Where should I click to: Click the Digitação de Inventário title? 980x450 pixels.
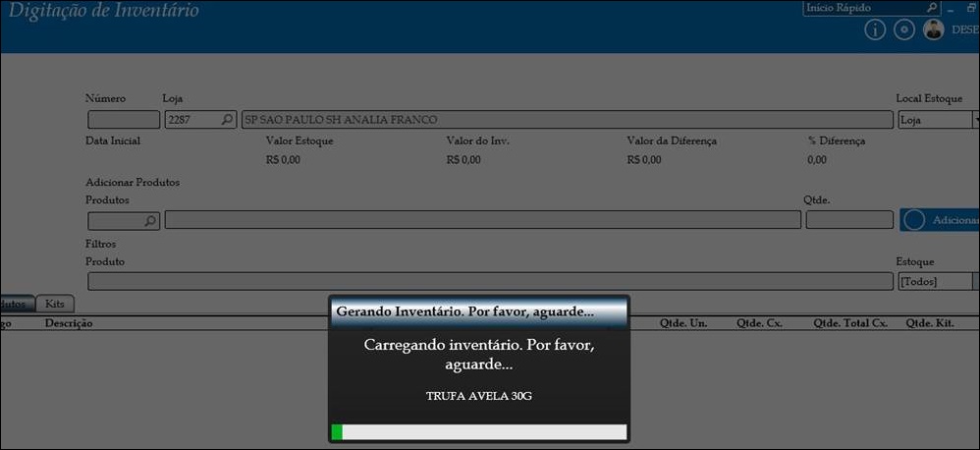click(x=104, y=11)
